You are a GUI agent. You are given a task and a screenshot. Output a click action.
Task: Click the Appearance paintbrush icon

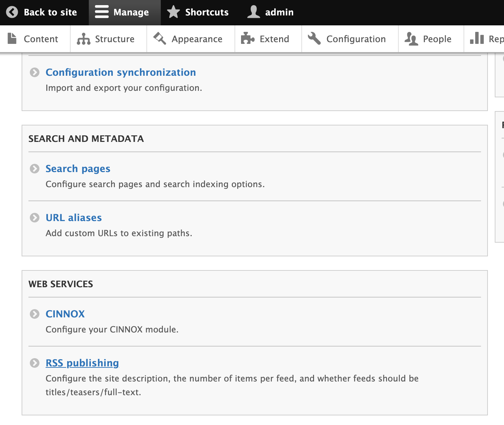coord(160,38)
